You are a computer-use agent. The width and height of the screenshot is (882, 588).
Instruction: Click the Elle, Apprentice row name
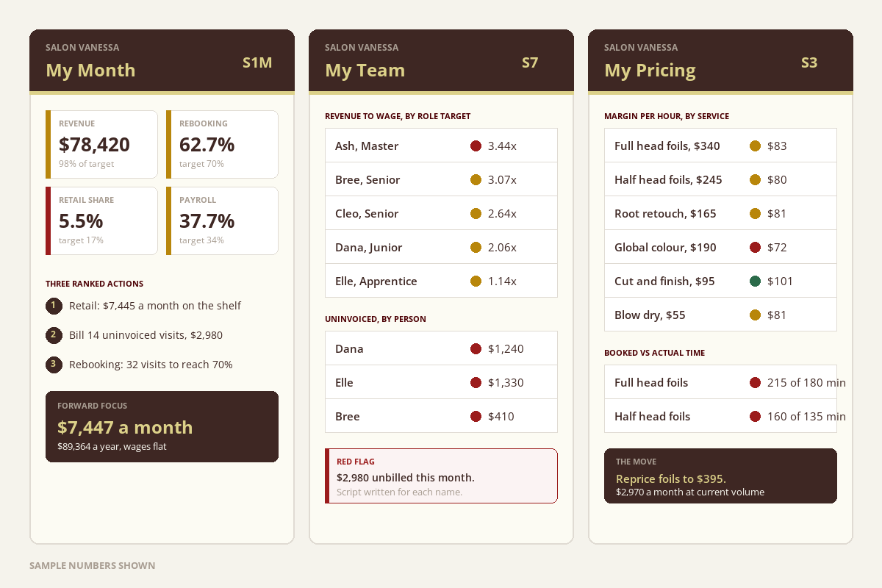(x=376, y=282)
